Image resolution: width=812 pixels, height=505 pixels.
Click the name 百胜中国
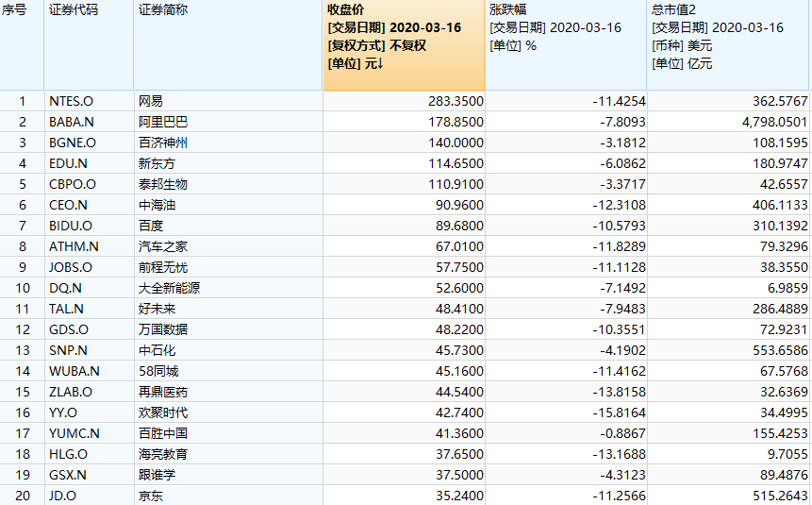tap(163, 433)
